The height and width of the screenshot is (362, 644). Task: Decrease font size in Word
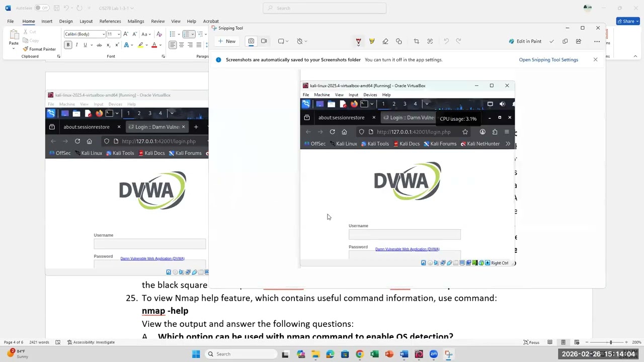(134, 34)
